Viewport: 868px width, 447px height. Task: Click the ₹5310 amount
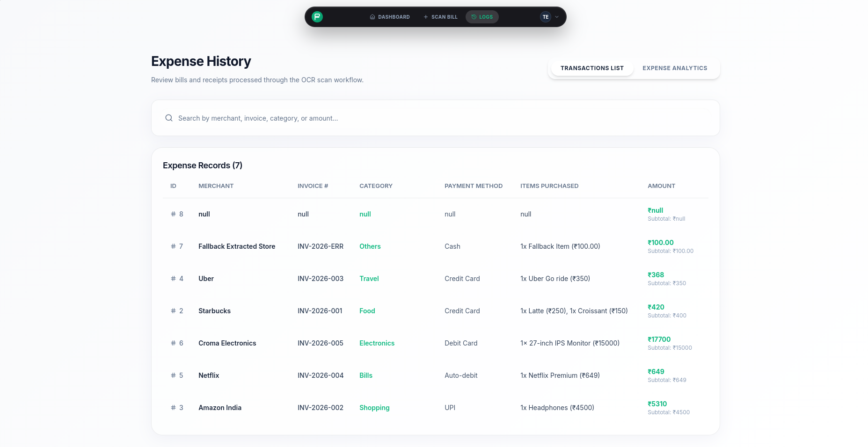click(x=657, y=404)
